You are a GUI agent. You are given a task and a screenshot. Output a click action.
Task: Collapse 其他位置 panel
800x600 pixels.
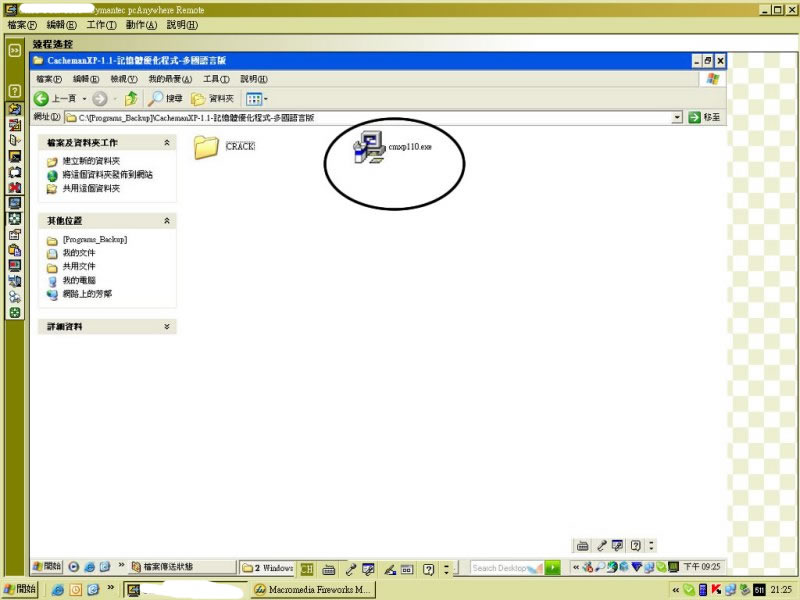167,221
